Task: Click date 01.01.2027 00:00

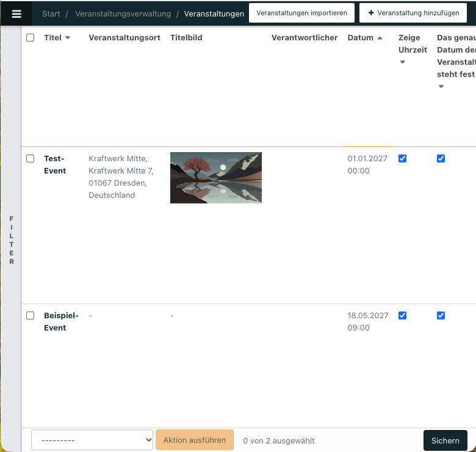Action: point(367,165)
